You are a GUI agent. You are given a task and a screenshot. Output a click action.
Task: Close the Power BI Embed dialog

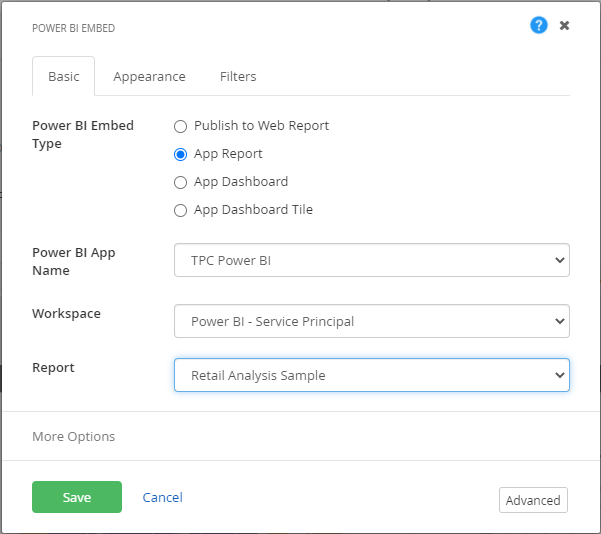564,26
